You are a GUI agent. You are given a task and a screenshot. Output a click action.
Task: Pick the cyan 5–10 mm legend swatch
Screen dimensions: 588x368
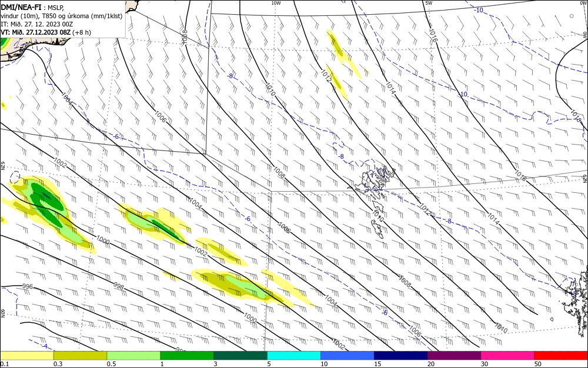(294, 355)
